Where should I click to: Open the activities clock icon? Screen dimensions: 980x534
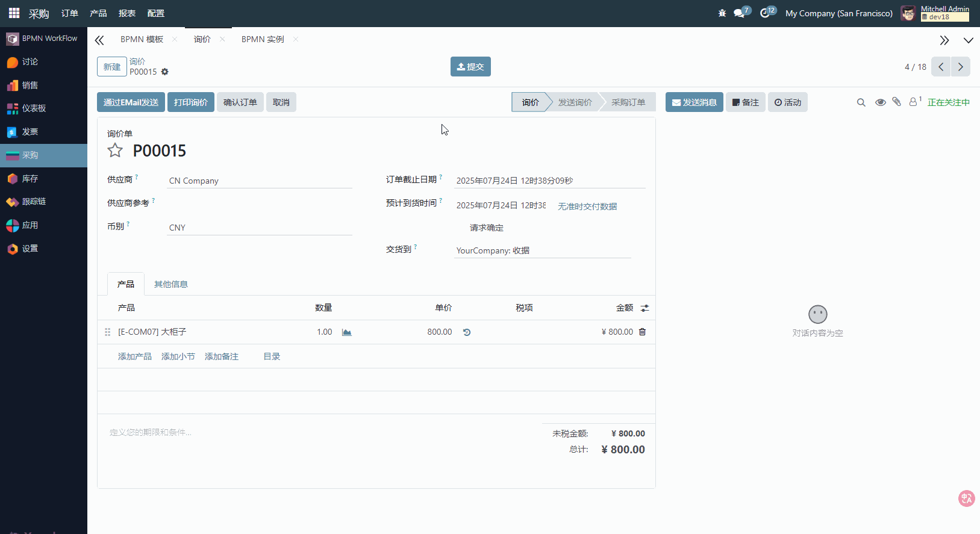[x=765, y=13]
